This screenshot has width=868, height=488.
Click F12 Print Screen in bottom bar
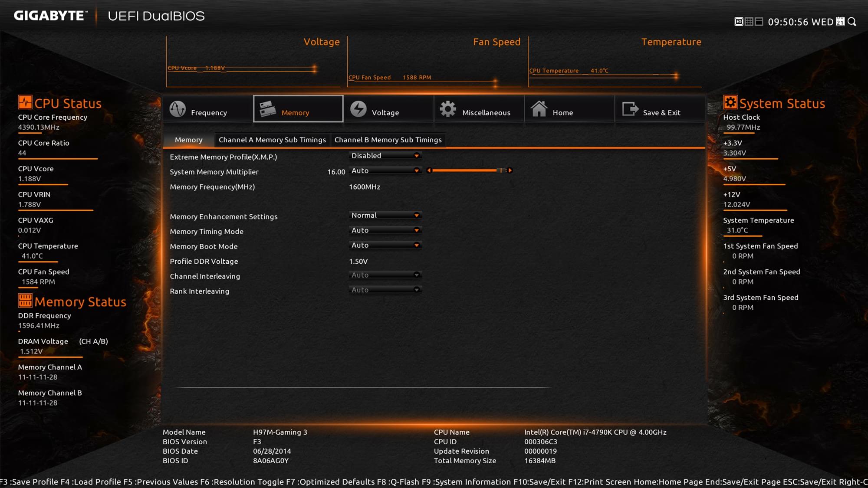click(599, 482)
